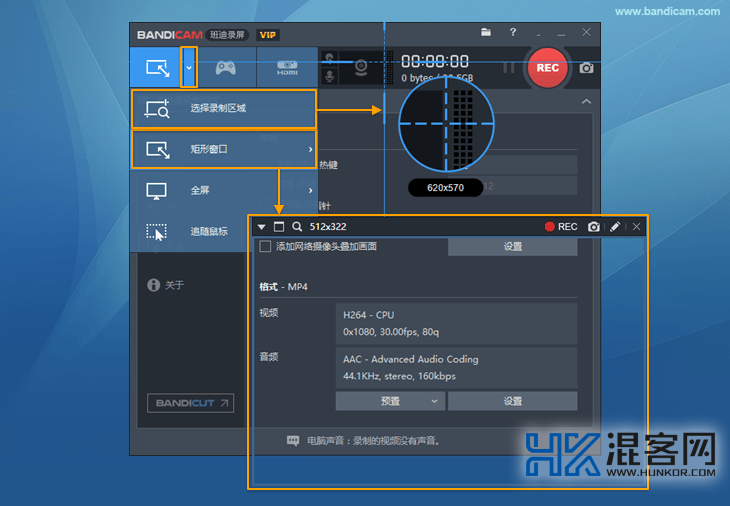Click the 全屏 monitor icon
The width and height of the screenshot is (730, 506).
click(x=156, y=191)
